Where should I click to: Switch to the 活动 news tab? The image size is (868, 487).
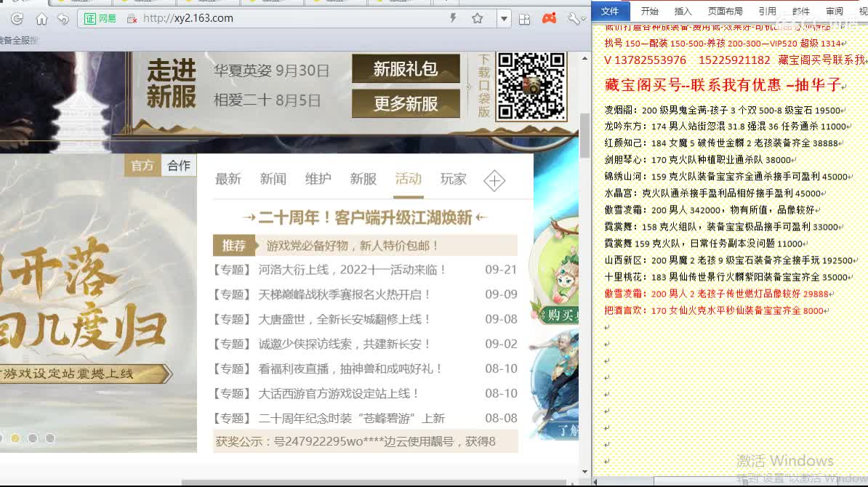click(409, 179)
